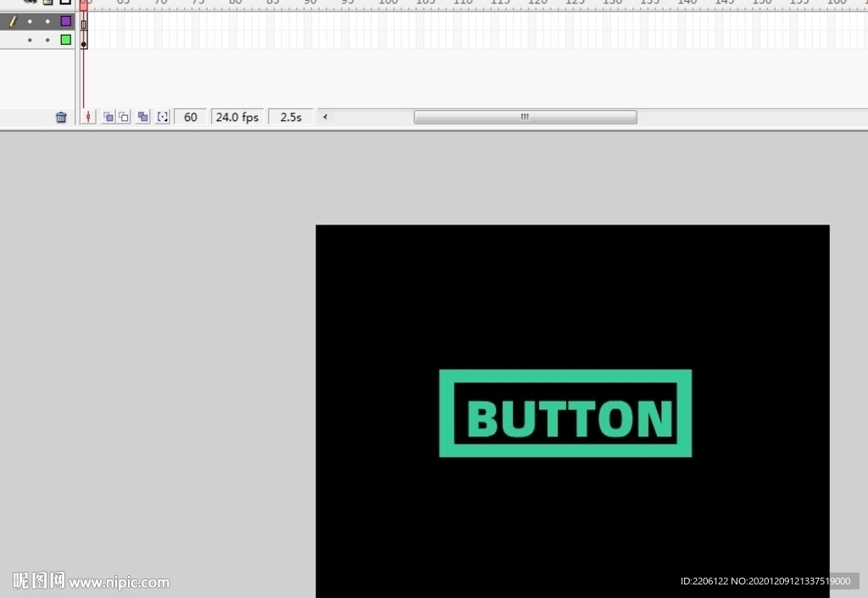Enable the Onion Skin button

pyautogui.click(x=108, y=117)
